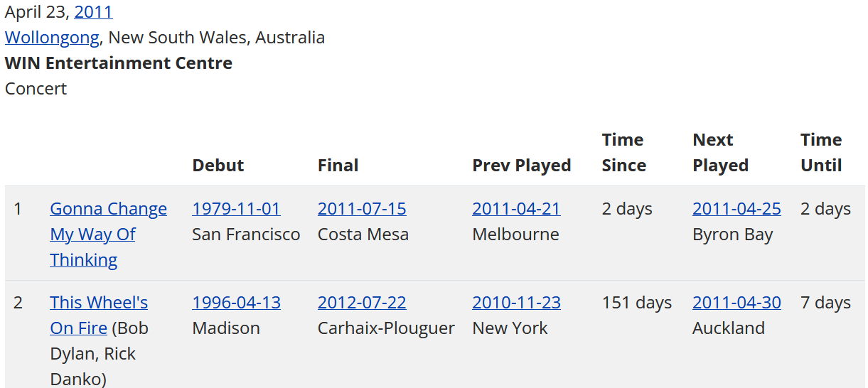This screenshot has height=388, width=868.
Task: Follow the 2011-07-15 final date link
Action: (362, 209)
